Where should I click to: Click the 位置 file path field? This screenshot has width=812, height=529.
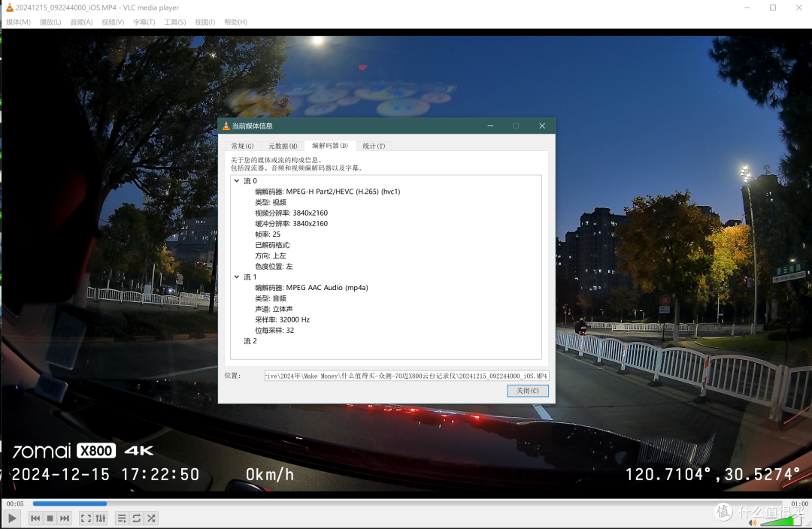(x=407, y=376)
